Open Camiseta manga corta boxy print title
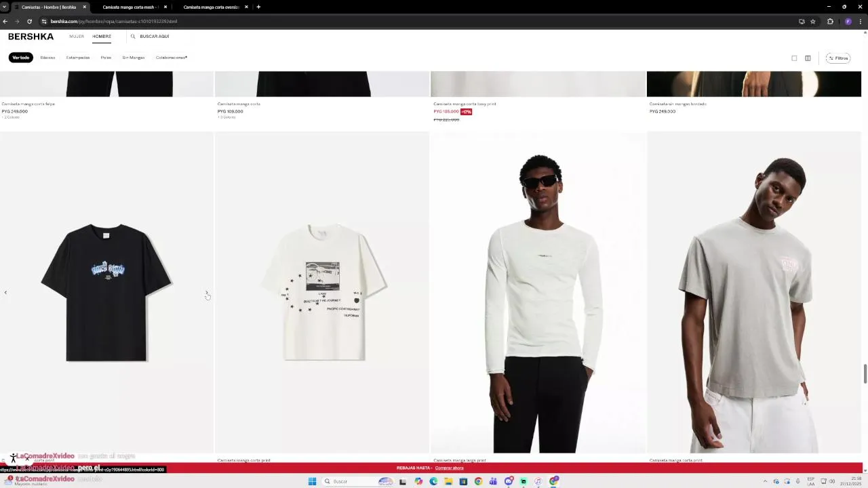868x488 pixels. [x=465, y=104]
